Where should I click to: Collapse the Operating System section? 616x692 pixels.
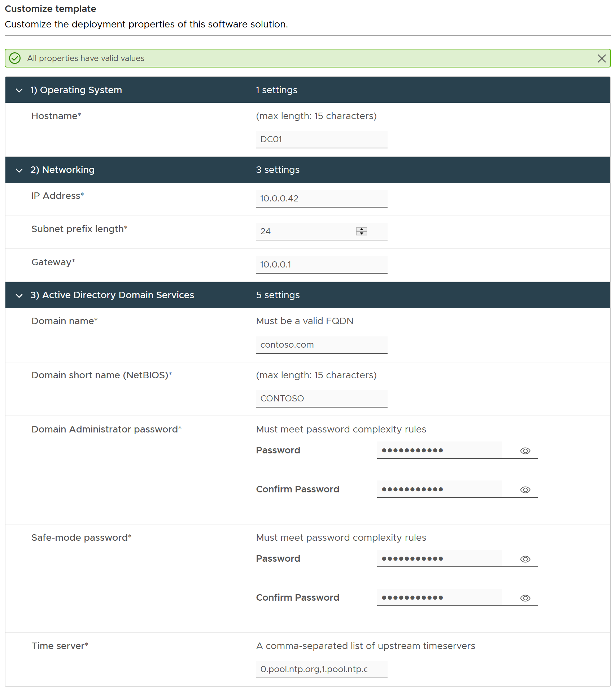[19, 90]
